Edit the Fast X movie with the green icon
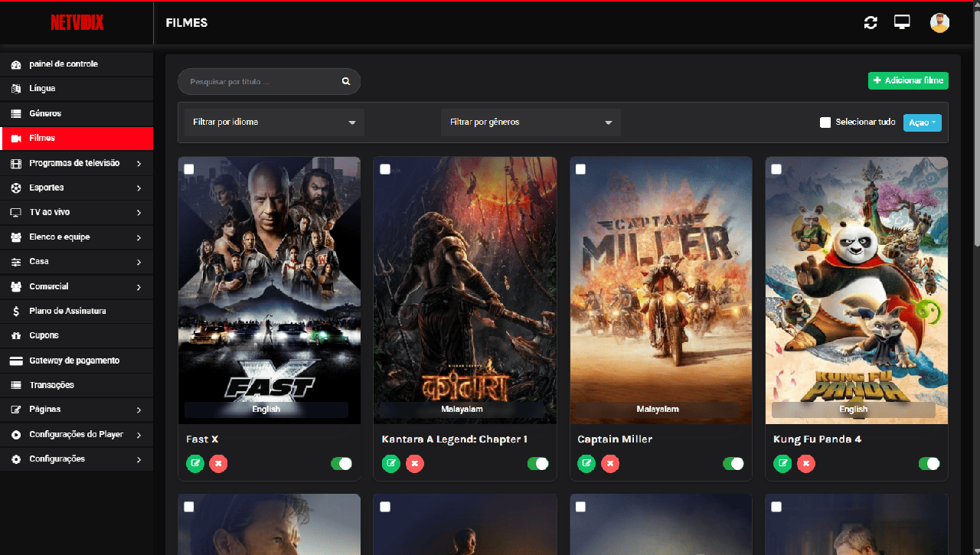The height and width of the screenshot is (555, 980). (x=194, y=463)
